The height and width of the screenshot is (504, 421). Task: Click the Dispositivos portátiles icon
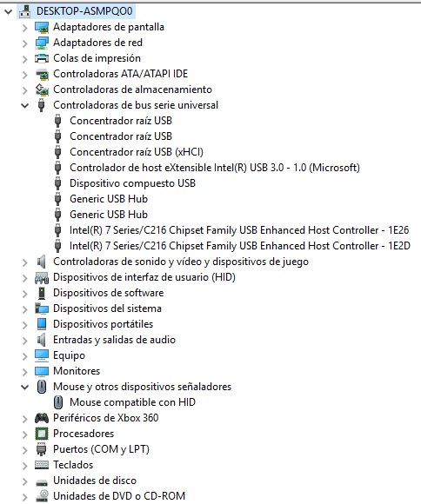(42, 324)
